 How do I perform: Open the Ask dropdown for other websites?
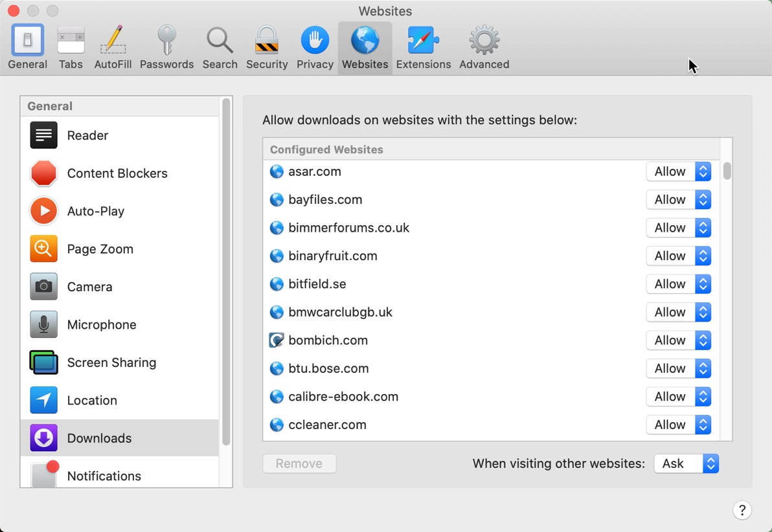tap(687, 463)
